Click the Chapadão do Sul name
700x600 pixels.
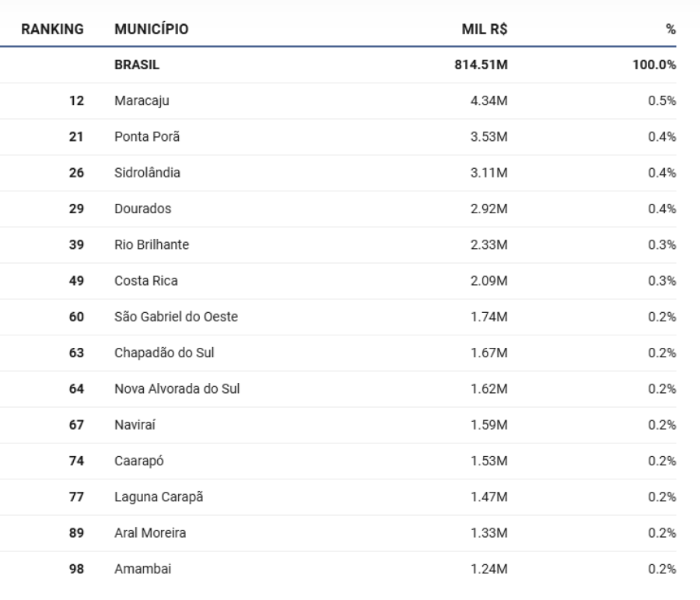pos(164,353)
